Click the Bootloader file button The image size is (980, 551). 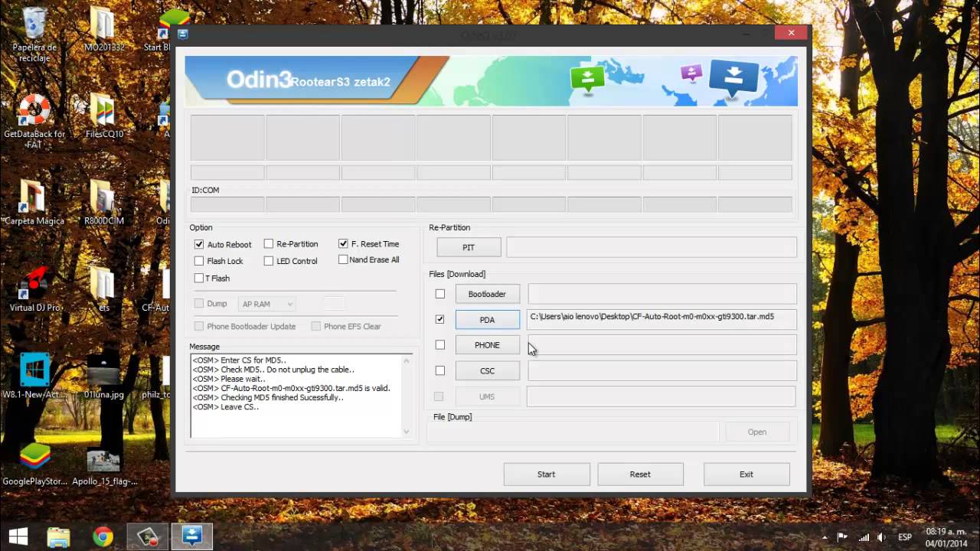(x=487, y=294)
